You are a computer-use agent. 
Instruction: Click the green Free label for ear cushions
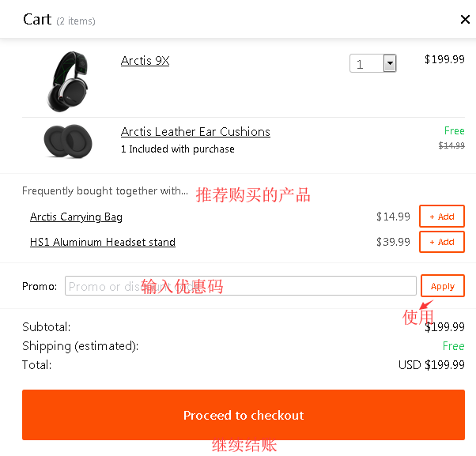[454, 131]
